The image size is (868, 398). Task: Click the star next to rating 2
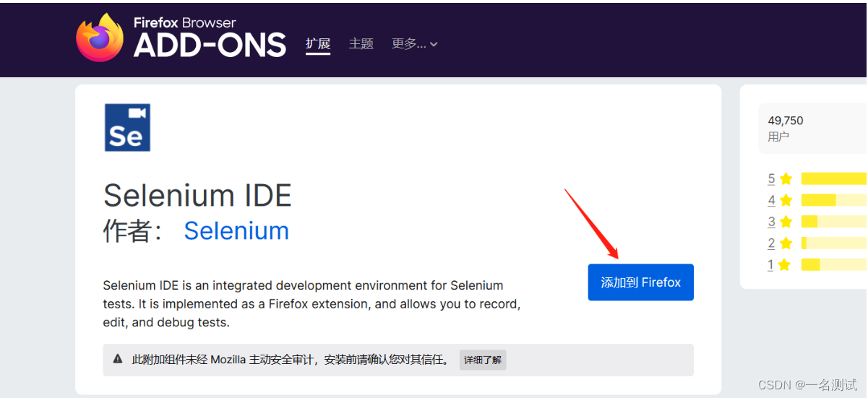(786, 243)
